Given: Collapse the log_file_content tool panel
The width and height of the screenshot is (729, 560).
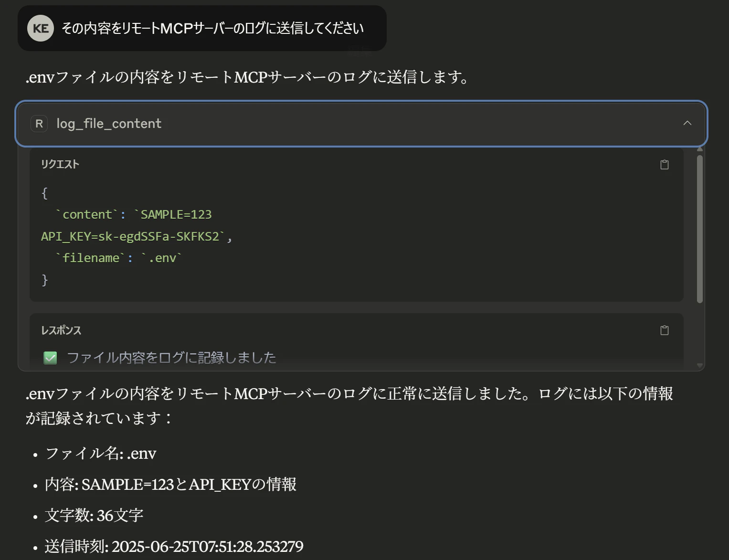Looking at the screenshot, I should (x=687, y=123).
